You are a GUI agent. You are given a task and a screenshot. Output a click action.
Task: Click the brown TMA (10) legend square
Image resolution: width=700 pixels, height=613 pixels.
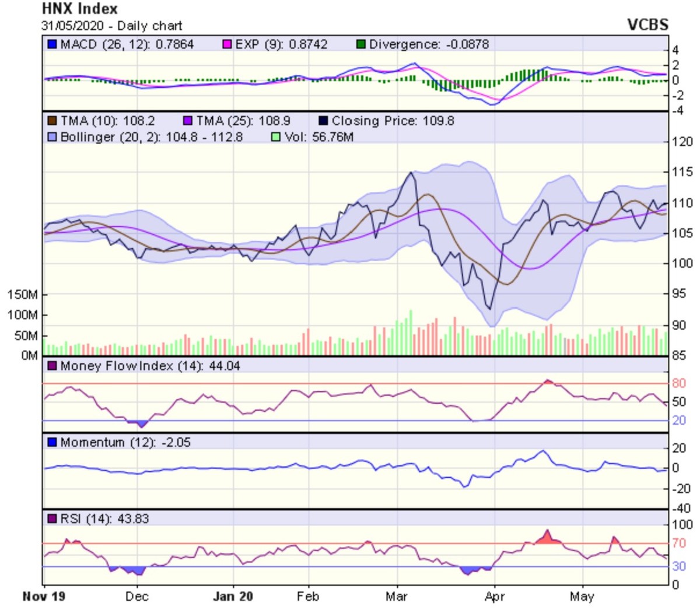[52, 121]
